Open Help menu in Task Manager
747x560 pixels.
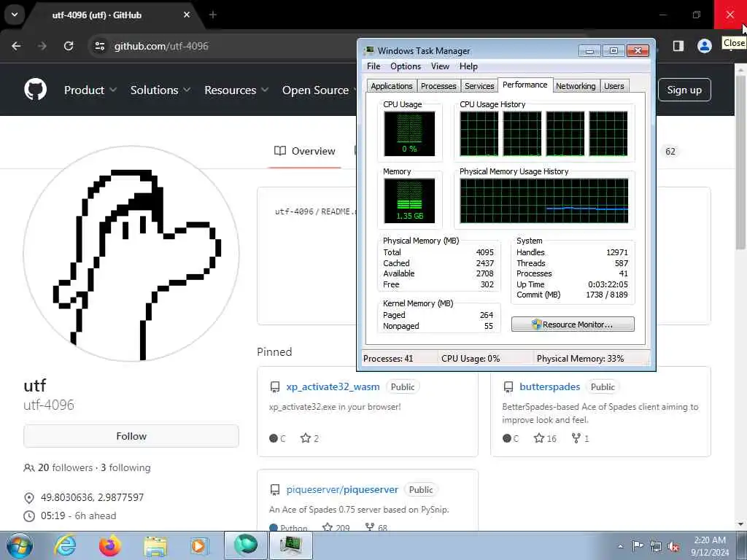[x=468, y=66]
